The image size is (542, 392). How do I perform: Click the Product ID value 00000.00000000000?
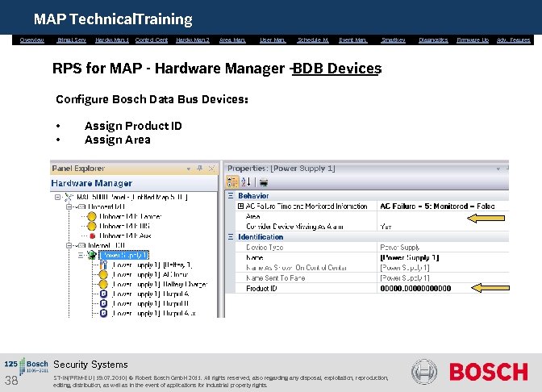pyautogui.click(x=415, y=288)
